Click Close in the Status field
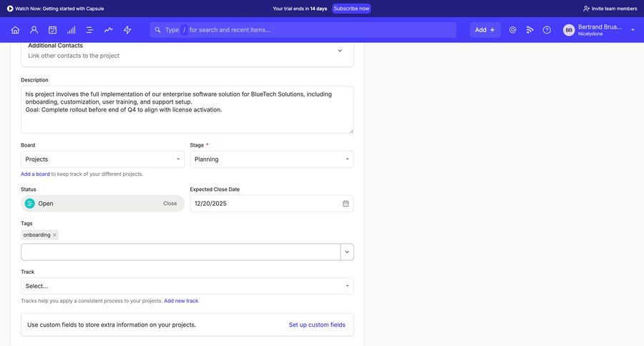 [x=170, y=204]
